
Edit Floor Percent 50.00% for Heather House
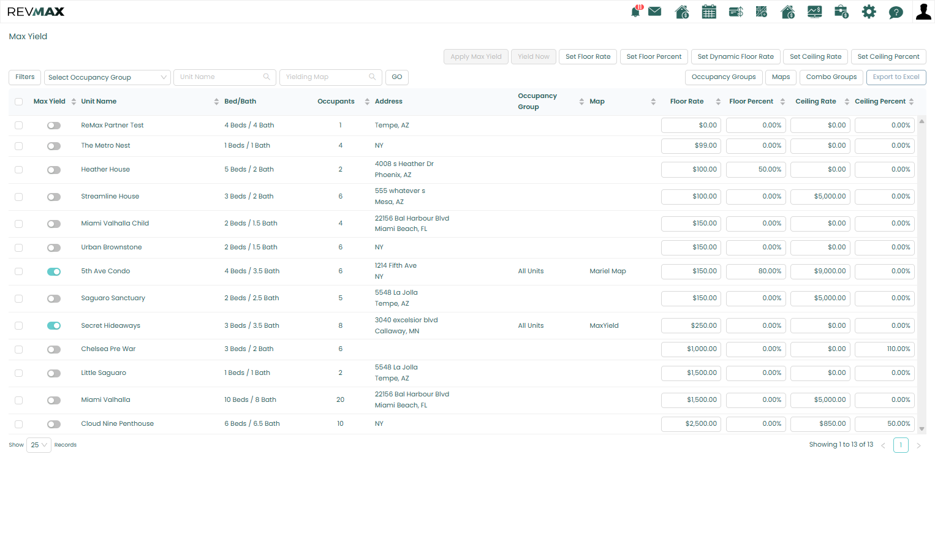(756, 170)
